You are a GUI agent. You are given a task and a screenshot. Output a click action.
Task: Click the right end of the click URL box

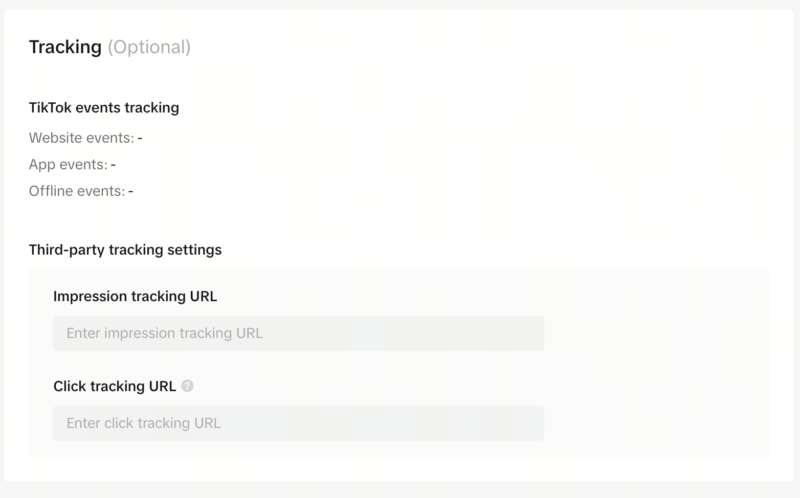click(x=530, y=423)
